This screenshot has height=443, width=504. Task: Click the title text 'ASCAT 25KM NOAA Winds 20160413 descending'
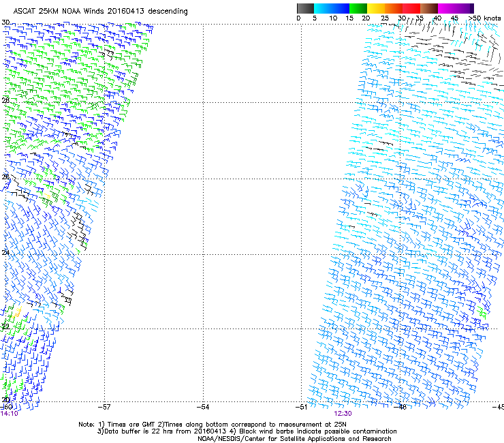(x=100, y=11)
